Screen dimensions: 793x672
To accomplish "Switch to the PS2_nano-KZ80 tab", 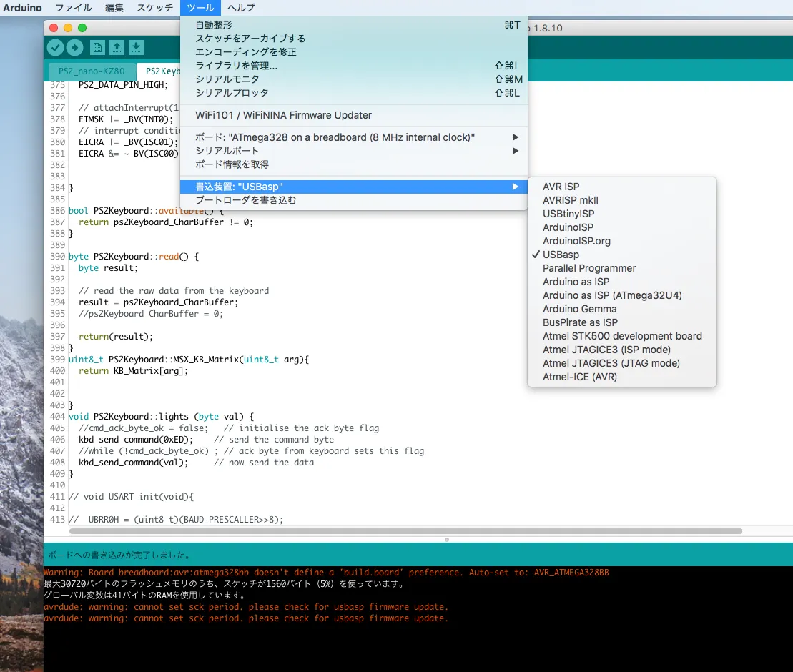I will click(x=92, y=71).
